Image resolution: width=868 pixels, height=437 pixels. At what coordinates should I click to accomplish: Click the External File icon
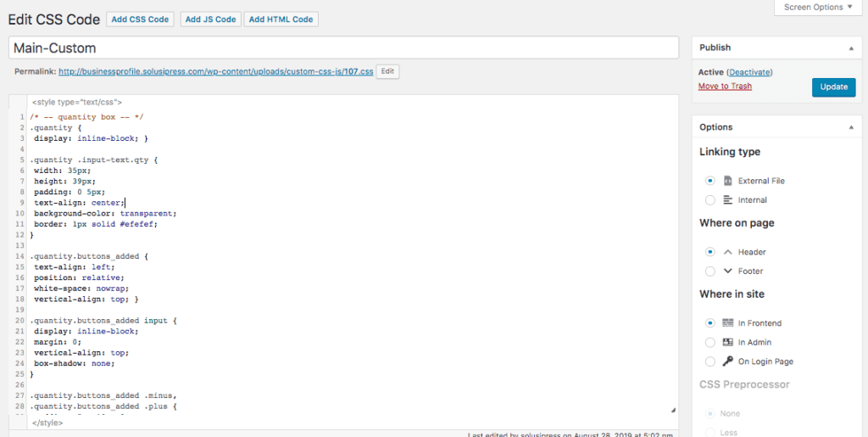click(x=727, y=181)
